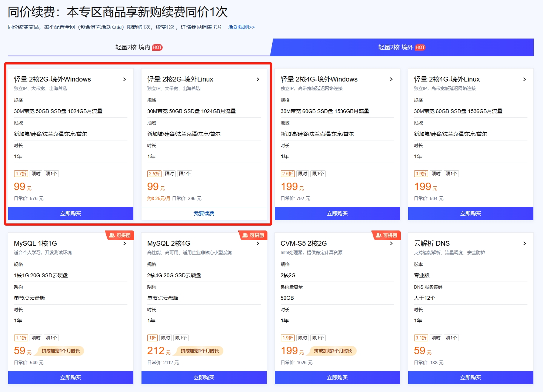Click 拼成加赠3个月时长 badge on CVM-S5
This screenshot has height=392, width=543.
coord(333,351)
